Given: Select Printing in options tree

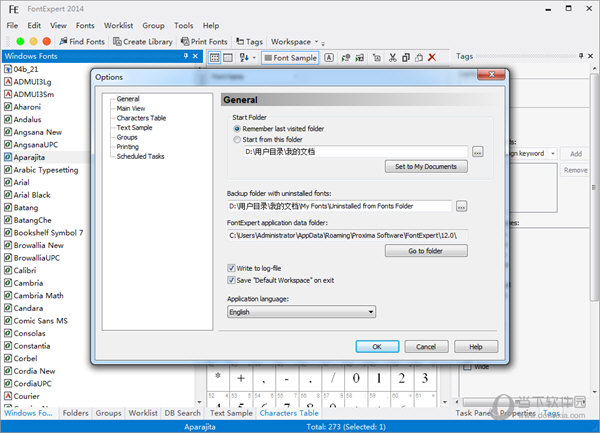Looking at the screenshot, I should tap(128, 147).
